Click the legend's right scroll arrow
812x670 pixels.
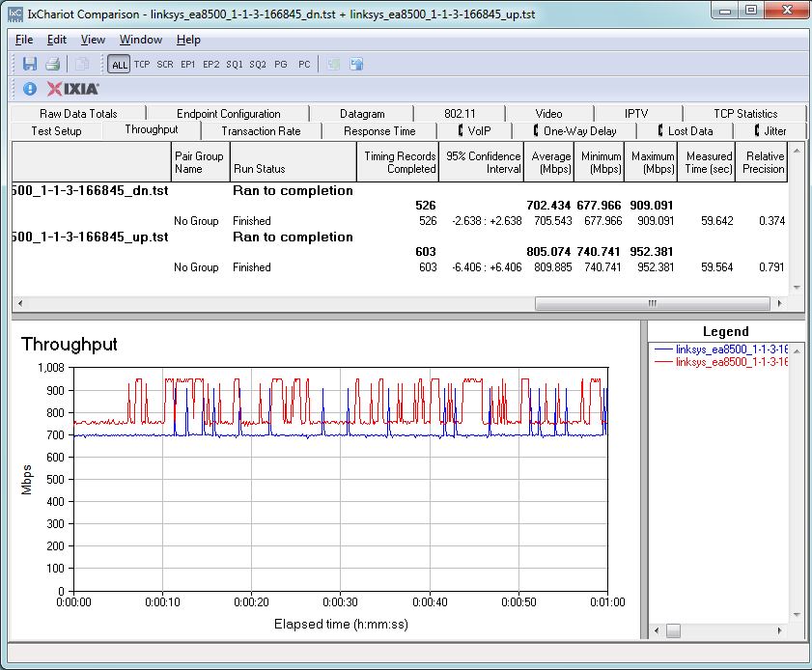point(779,630)
